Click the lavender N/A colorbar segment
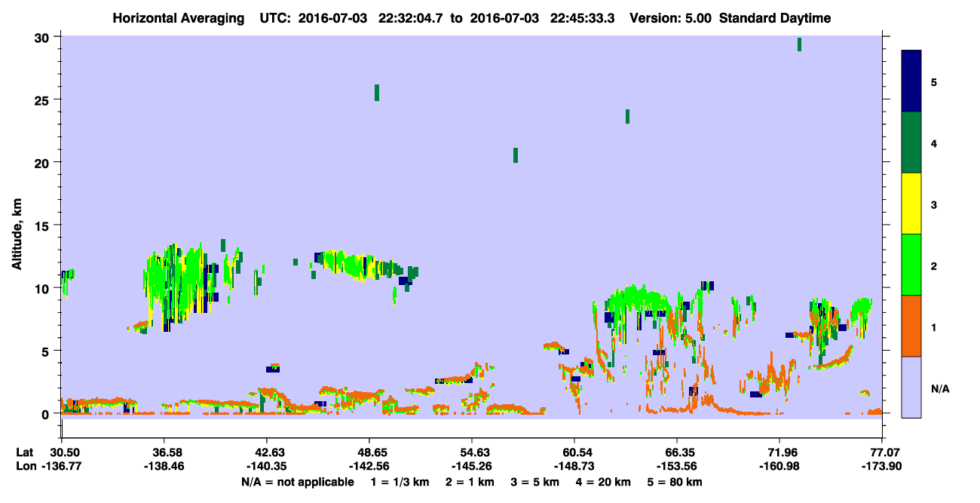Image resolution: width=980 pixels, height=503 pixels. (911, 387)
